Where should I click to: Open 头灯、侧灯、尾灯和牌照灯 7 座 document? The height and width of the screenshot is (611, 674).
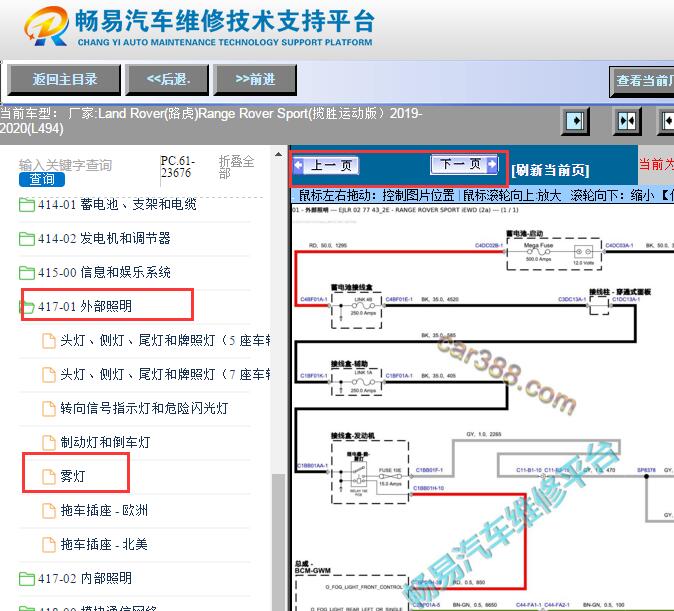coord(165,374)
